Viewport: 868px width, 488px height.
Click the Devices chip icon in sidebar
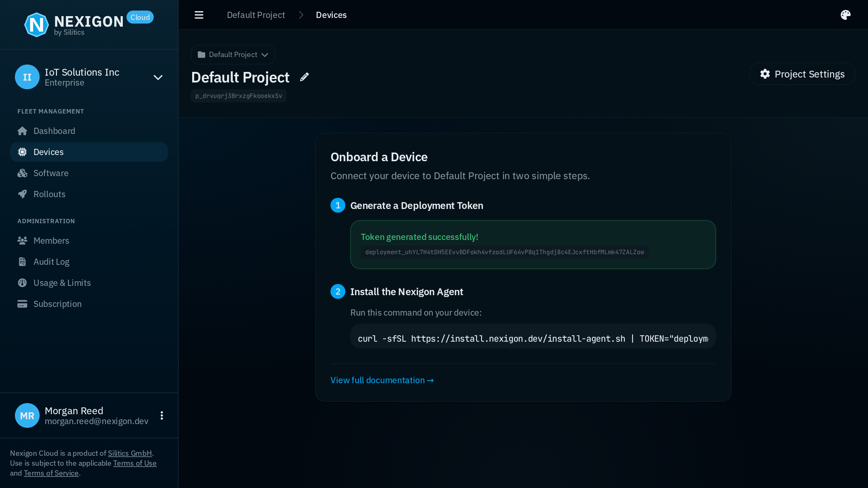22,152
